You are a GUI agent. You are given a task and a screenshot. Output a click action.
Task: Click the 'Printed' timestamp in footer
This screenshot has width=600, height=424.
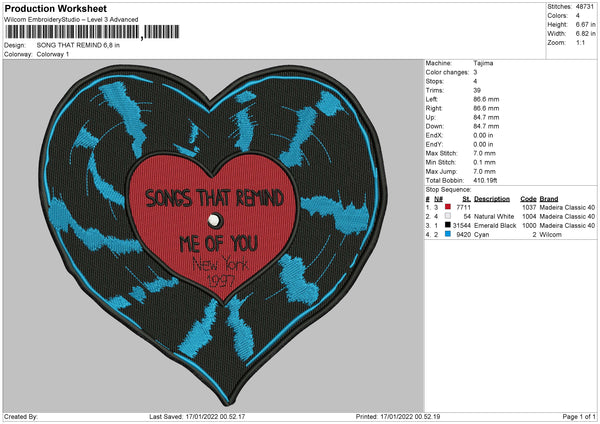[398, 416]
